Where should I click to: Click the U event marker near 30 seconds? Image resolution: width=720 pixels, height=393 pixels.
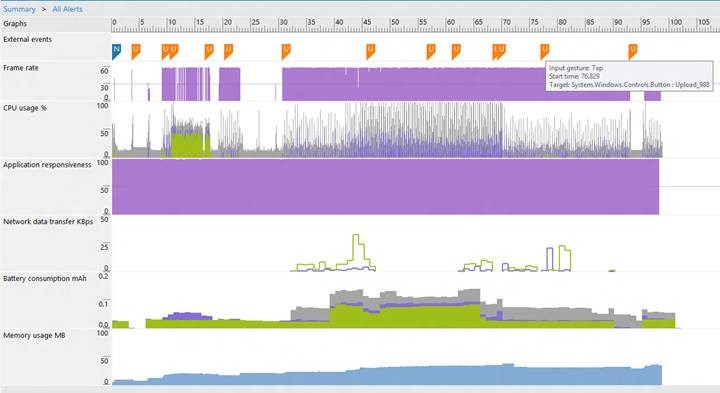point(286,51)
